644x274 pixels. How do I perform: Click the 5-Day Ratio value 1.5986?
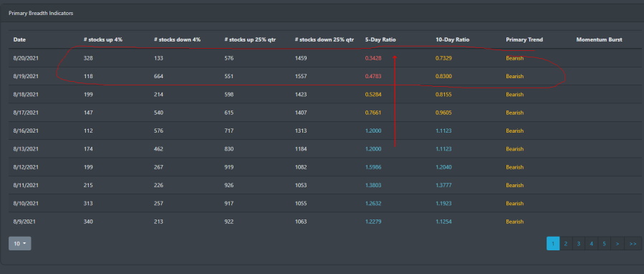pyautogui.click(x=373, y=167)
